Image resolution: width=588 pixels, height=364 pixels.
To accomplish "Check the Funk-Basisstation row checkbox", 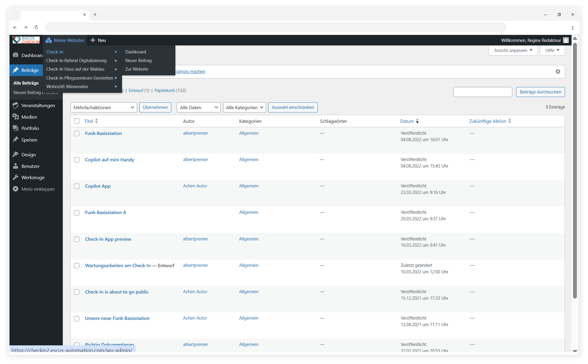I will click(x=77, y=133).
